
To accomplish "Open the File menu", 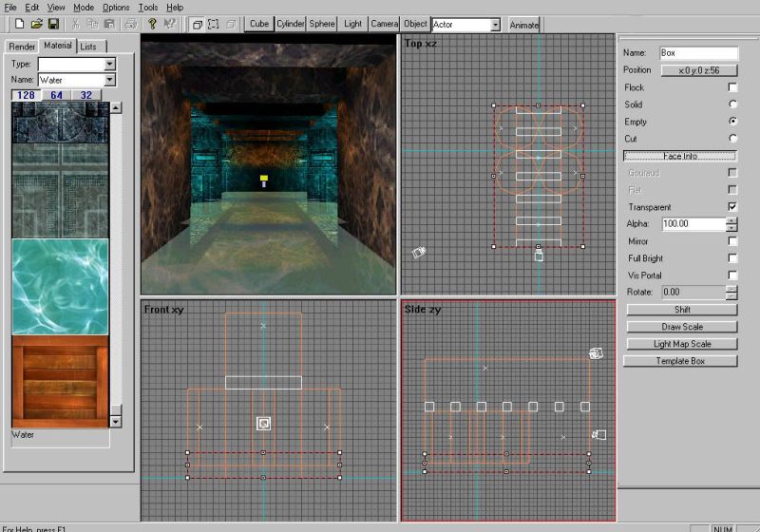I will 10,8.
